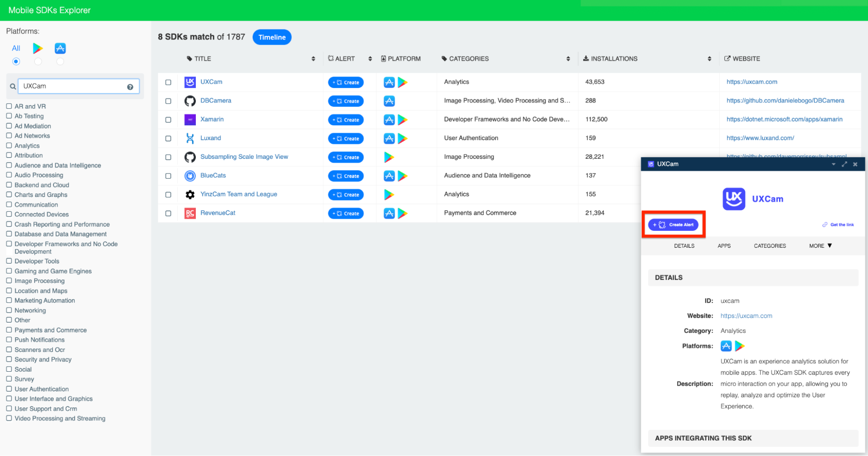Open the MORE dropdown in UXCam panel
Image resolution: width=868 pixels, height=456 pixels.
pos(820,246)
